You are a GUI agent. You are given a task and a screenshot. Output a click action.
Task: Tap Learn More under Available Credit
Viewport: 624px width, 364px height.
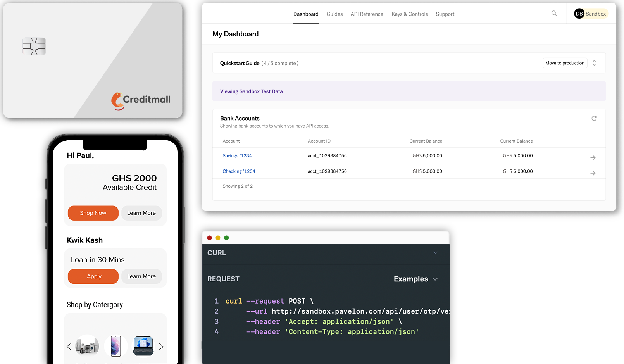141,213
